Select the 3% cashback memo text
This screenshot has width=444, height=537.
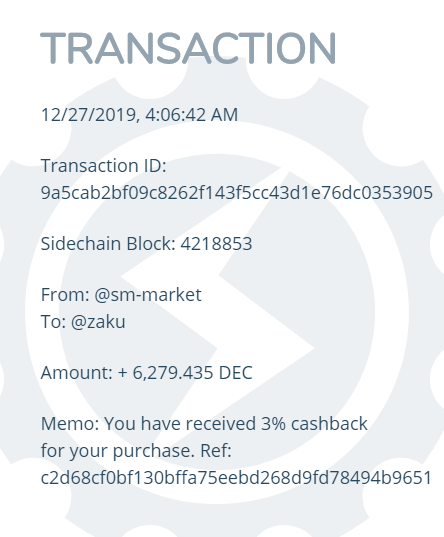point(314,424)
